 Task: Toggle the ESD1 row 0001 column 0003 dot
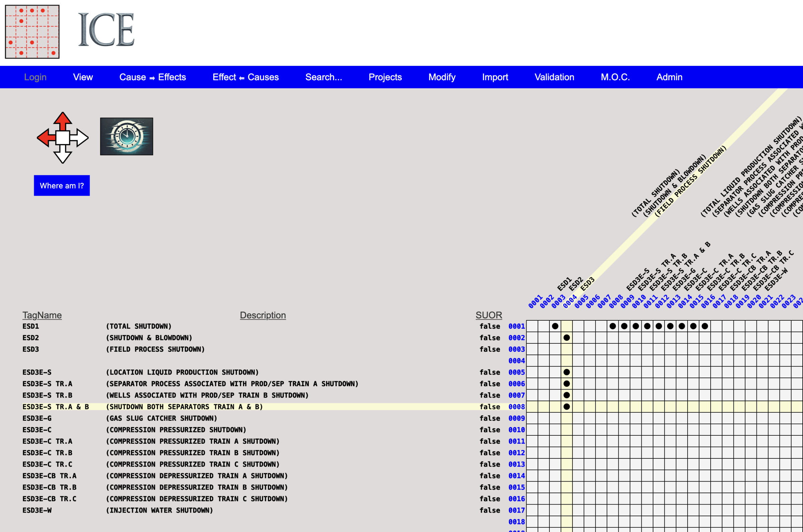point(555,326)
